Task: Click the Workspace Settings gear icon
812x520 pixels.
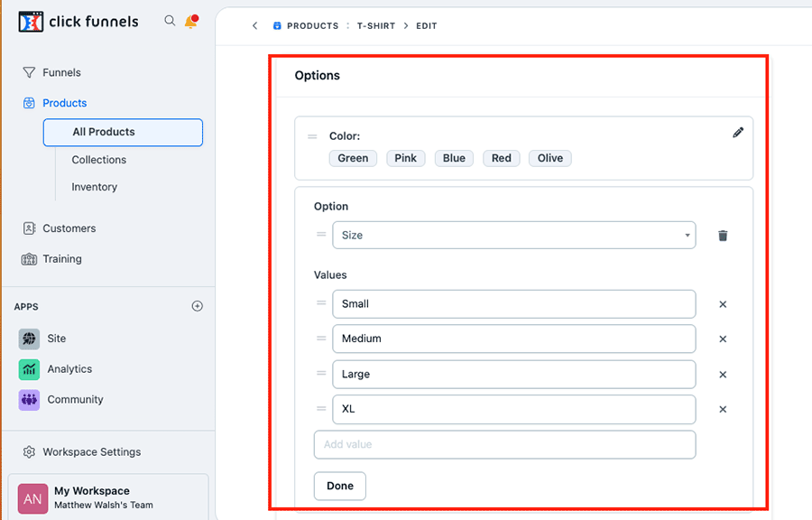Action: (29, 452)
